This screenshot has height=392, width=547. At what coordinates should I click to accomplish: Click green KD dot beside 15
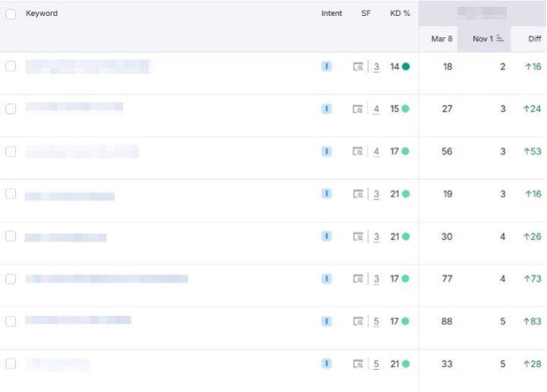[x=406, y=109]
